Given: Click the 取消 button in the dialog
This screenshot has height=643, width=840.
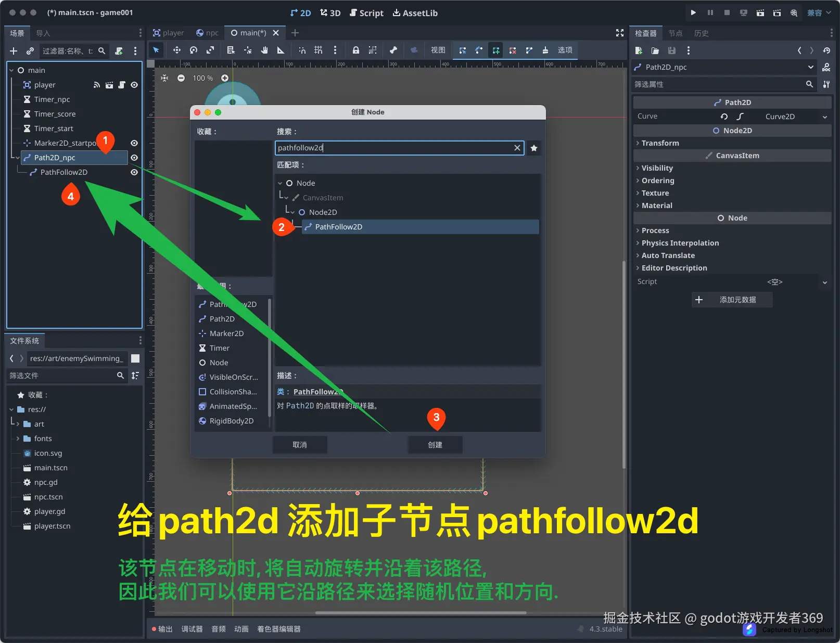Looking at the screenshot, I should 300,445.
